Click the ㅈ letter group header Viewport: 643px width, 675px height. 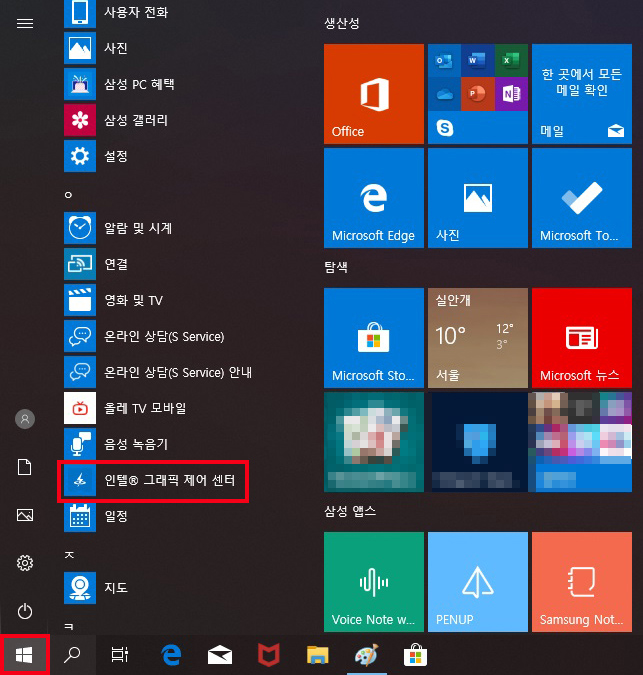pyautogui.click(x=69, y=555)
